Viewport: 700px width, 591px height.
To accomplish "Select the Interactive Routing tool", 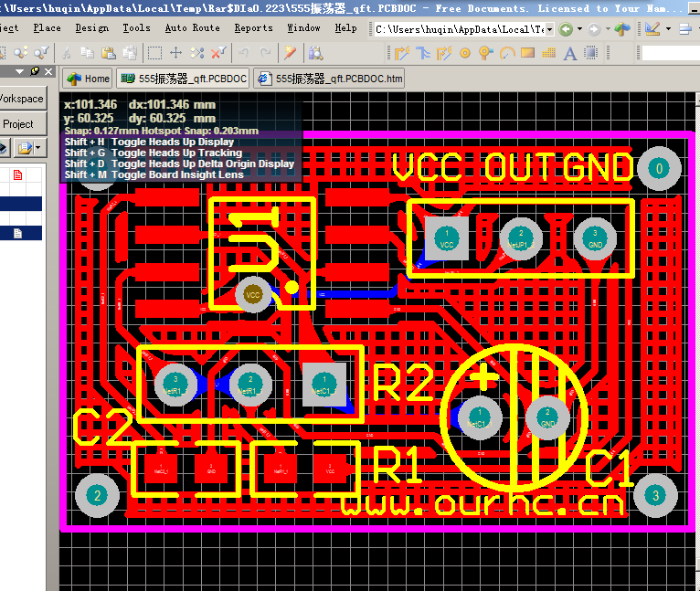I will (x=402, y=54).
